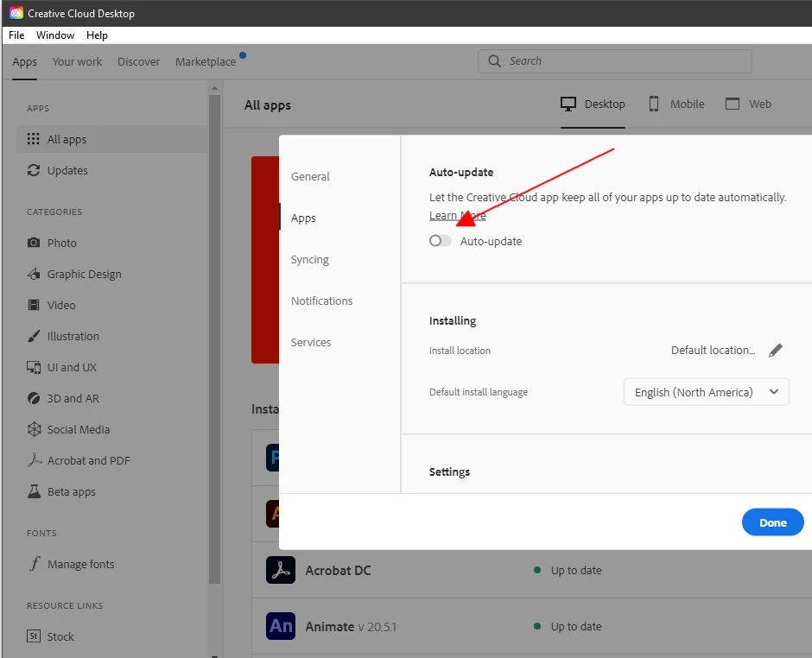
Task: Open the Learn More link
Action: (457, 215)
